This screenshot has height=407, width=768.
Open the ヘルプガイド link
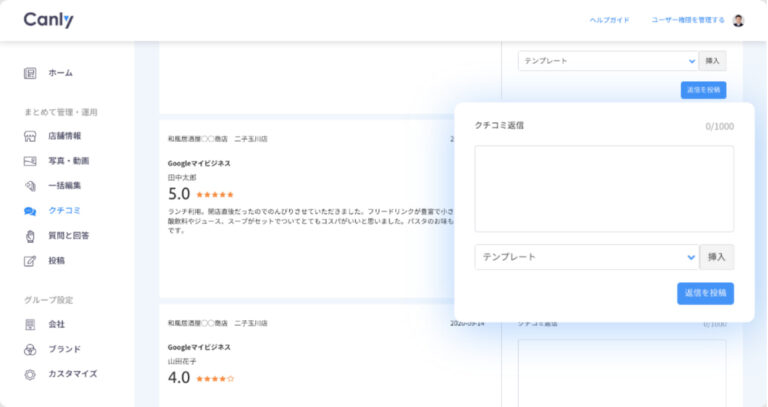tap(609, 20)
